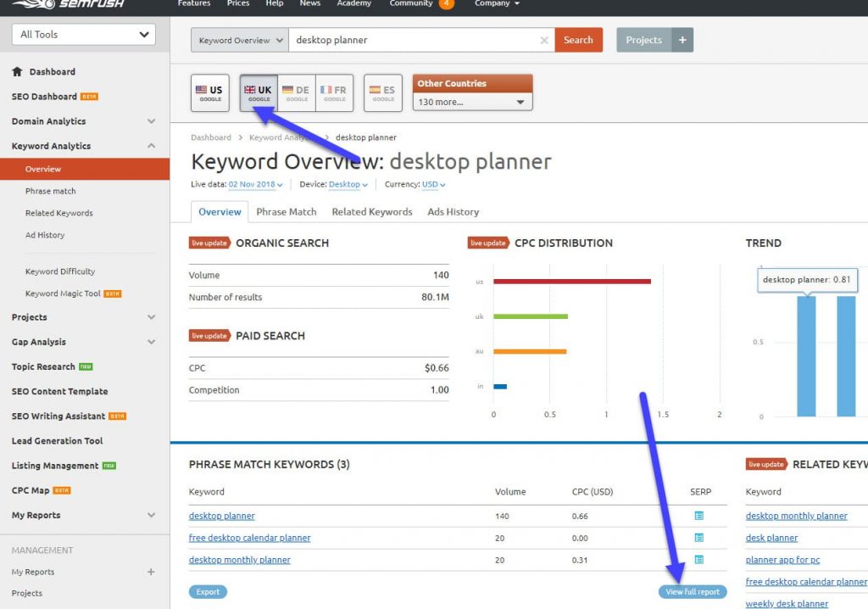Select the FR Google database flag
868x609 pixels.
click(x=334, y=92)
